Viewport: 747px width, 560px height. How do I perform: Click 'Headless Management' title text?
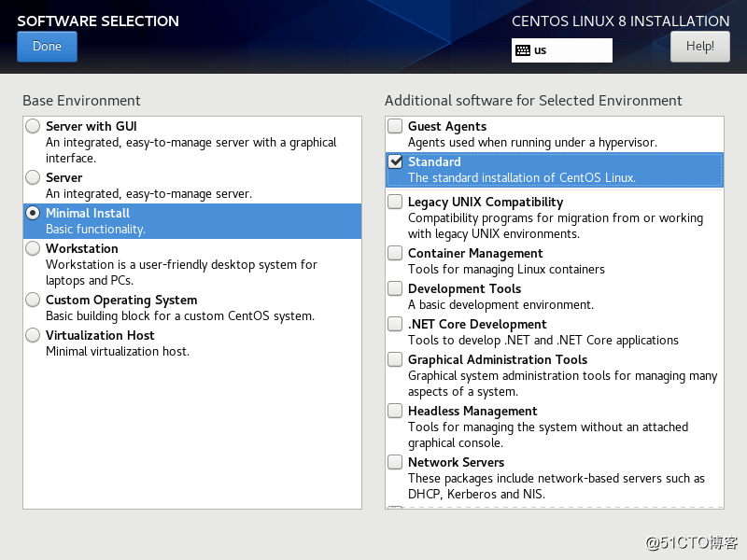[x=472, y=411]
